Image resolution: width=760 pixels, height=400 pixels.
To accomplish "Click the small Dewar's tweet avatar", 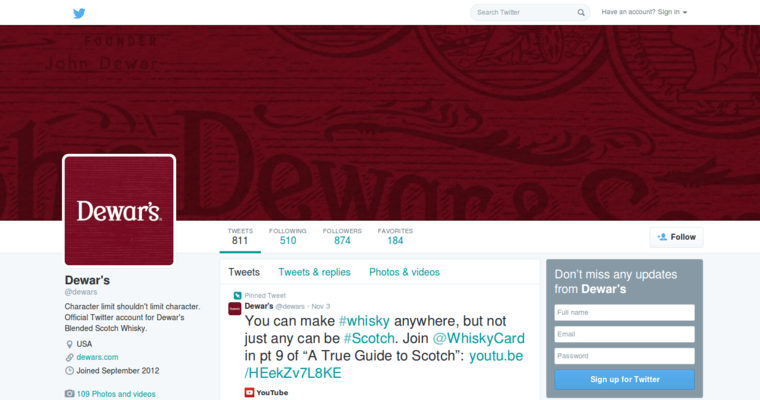I will (x=235, y=308).
